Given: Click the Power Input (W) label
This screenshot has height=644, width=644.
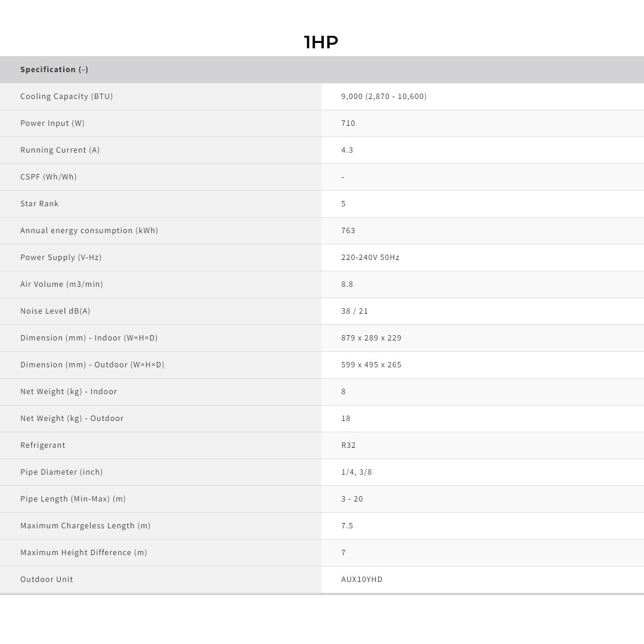Looking at the screenshot, I should pyautogui.click(x=52, y=123).
